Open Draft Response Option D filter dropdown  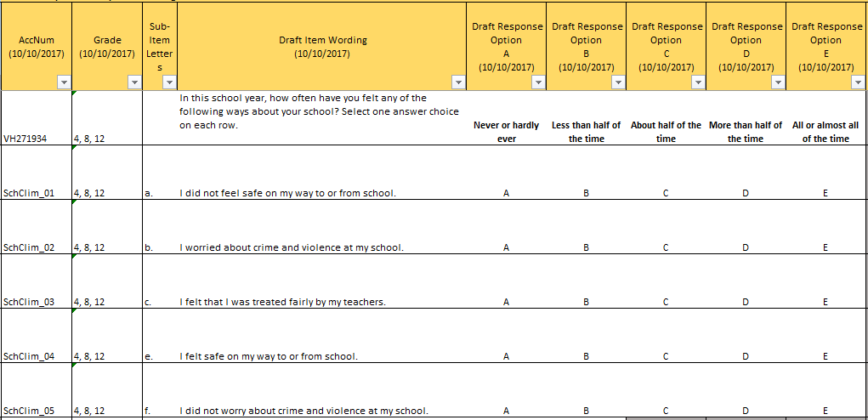coord(778,82)
